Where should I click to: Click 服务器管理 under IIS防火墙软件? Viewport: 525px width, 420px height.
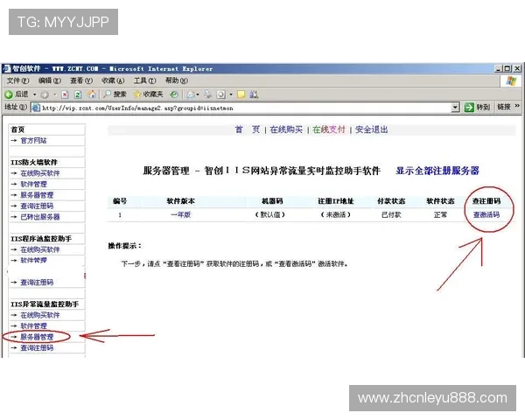pyautogui.click(x=37, y=195)
